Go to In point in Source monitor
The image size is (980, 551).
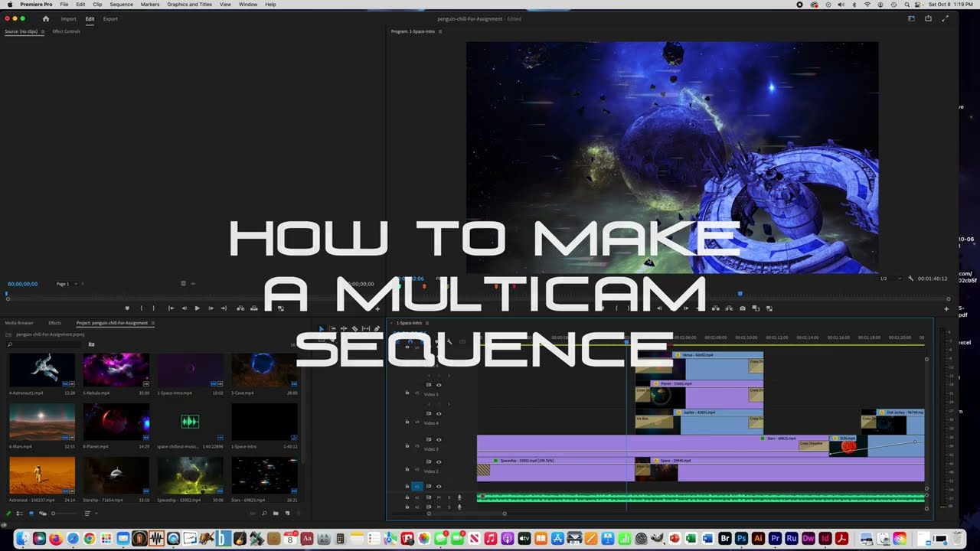(x=171, y=308)
